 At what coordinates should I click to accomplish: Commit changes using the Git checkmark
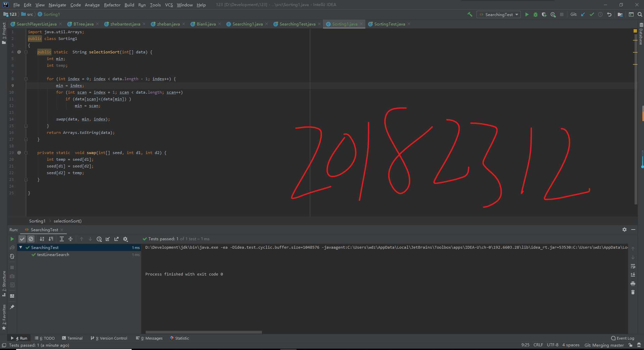[x=592, y=14]
